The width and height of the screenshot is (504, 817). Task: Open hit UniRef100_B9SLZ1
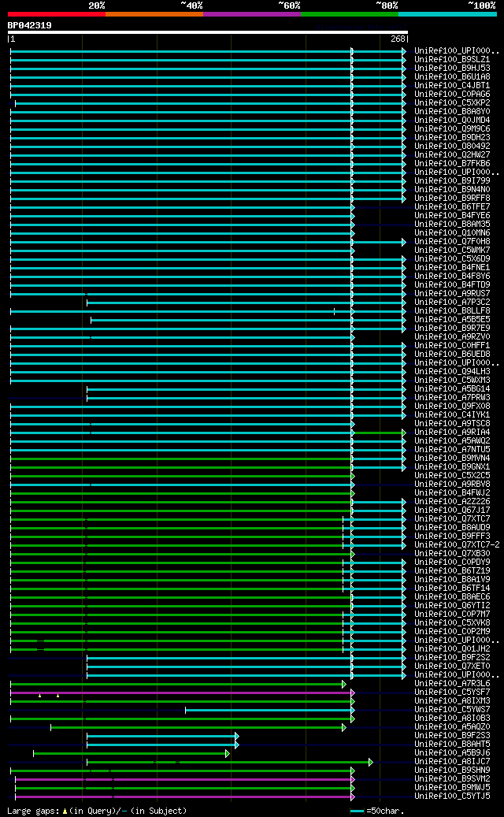click(x=452, y=59)
